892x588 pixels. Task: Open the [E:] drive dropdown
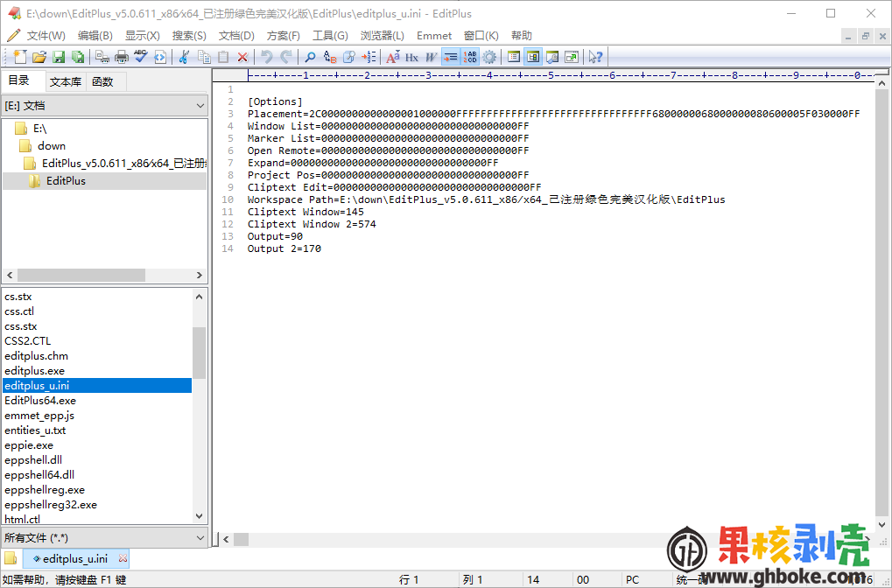104,105
